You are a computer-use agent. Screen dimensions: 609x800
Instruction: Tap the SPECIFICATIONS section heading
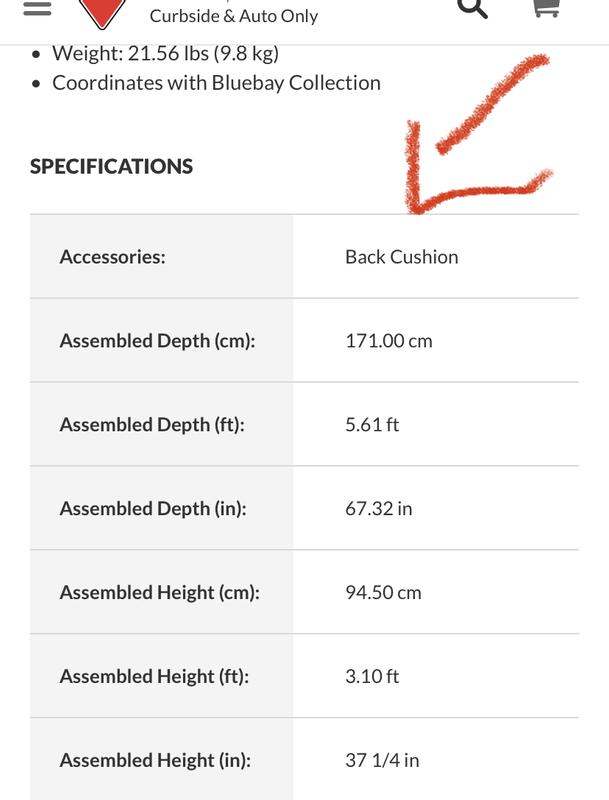111,166
